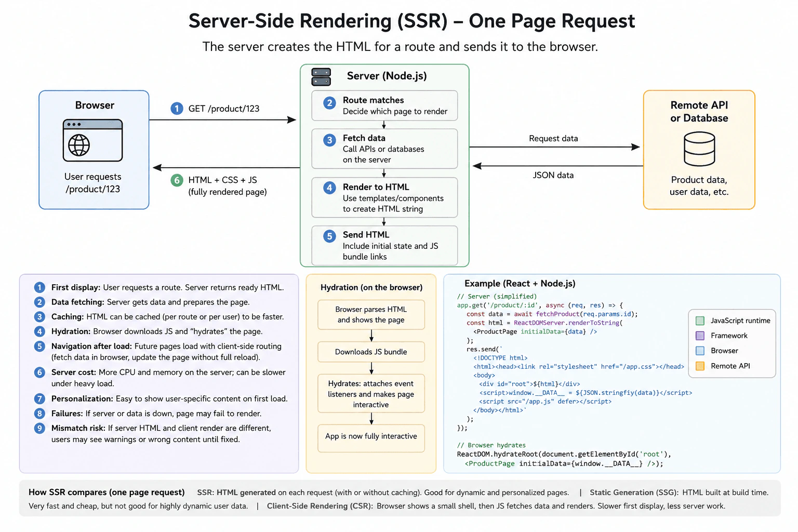Screen dimensions: 798x532
Task: Click the 'GET /product/123' request label
Action: (x=223, y=109)
